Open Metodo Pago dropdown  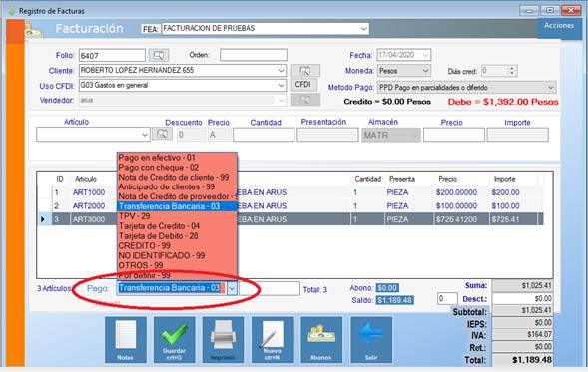tap(550, 88)
